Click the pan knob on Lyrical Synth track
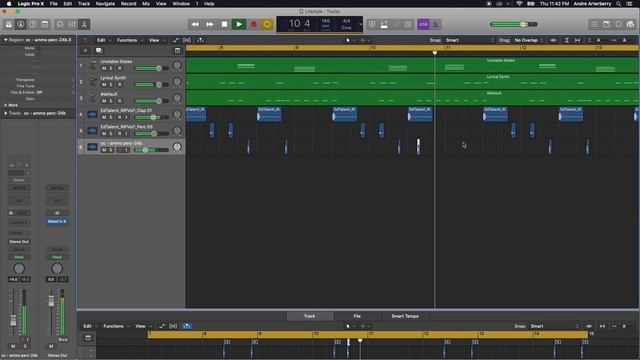This screenshot has height=360, width=640. pos(177,82)
